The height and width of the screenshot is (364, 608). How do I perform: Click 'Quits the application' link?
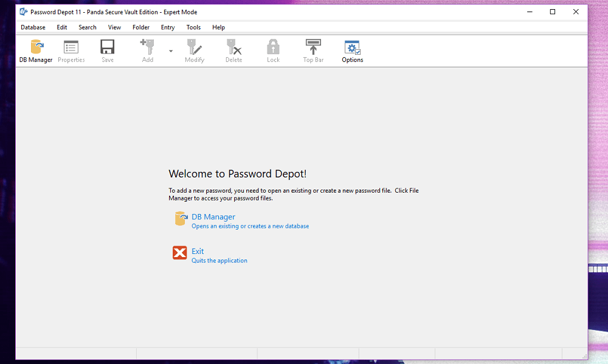(219, 261)
